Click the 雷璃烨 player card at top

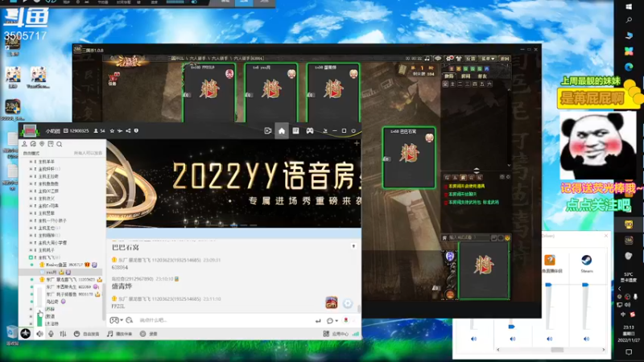tap(333, 93)
